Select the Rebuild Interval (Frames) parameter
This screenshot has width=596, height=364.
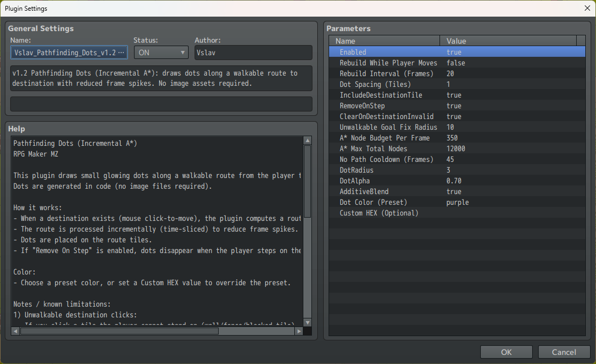pyautogui.click(x=457, y=73)
